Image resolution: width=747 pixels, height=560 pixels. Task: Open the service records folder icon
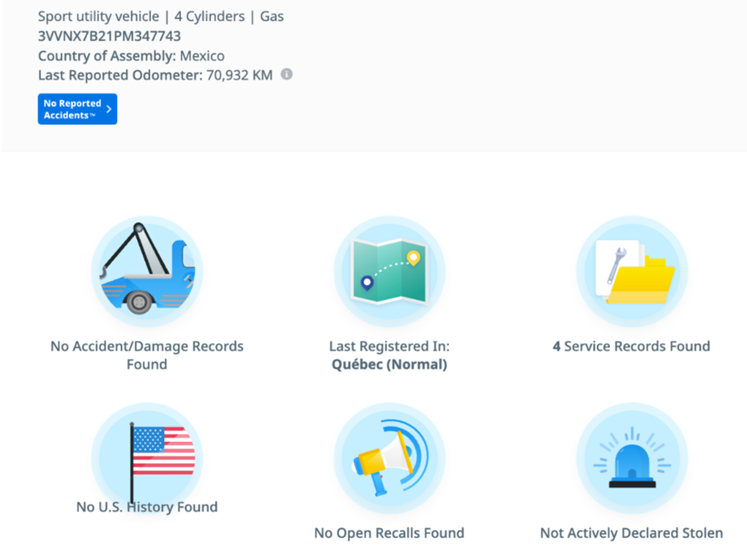click(x=632, y=272)
